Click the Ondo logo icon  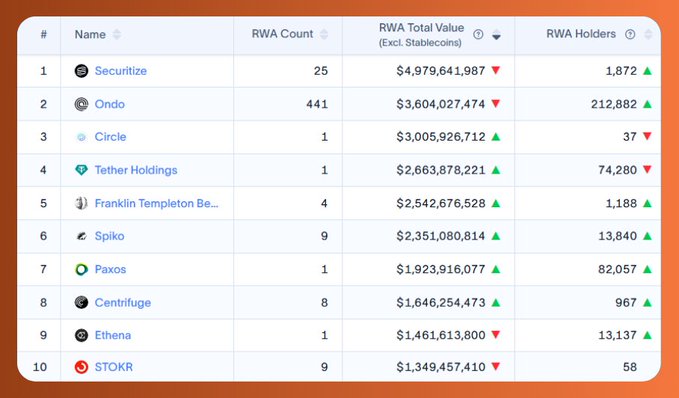81,104
